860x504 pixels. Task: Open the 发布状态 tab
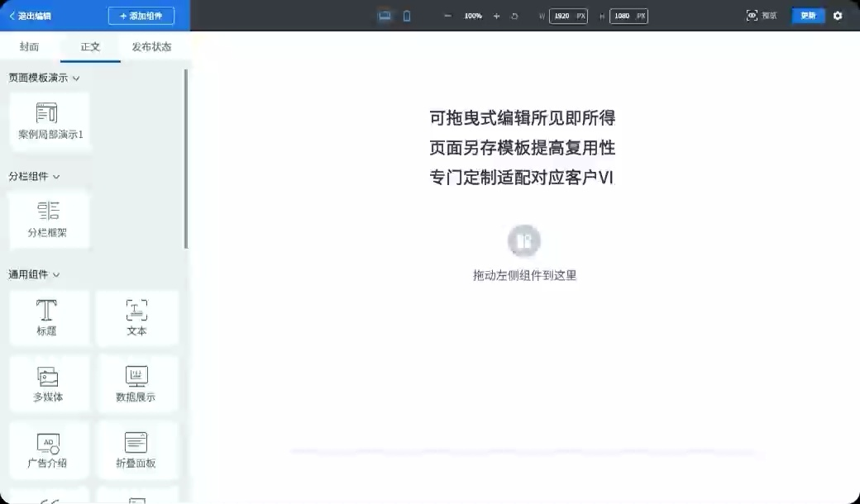pyautogui.click(x=153, y=47)
